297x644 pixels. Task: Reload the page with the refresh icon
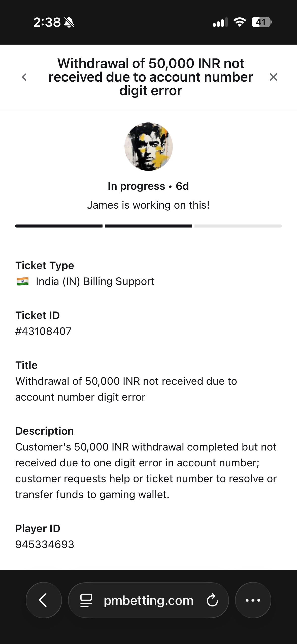coord(212,600)
